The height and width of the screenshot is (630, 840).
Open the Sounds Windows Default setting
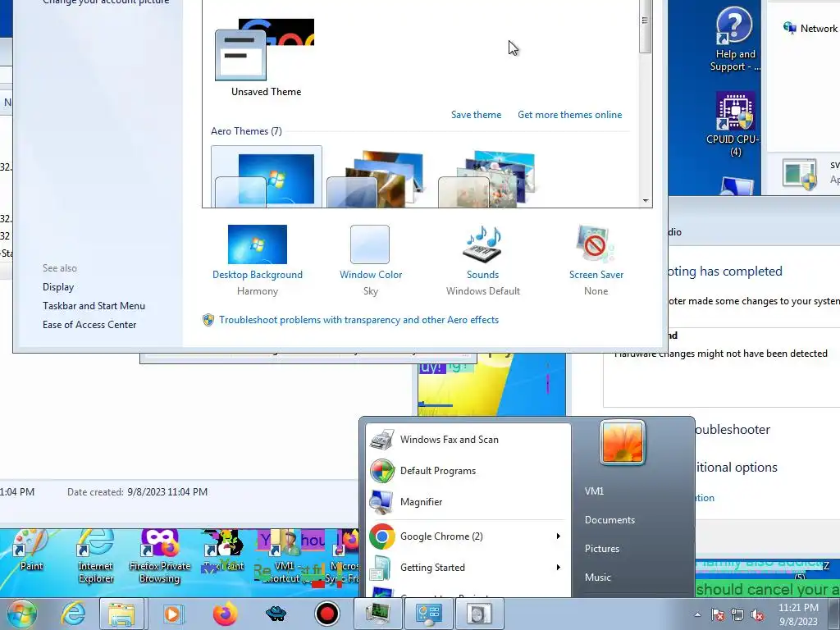(x=482, y=260)
